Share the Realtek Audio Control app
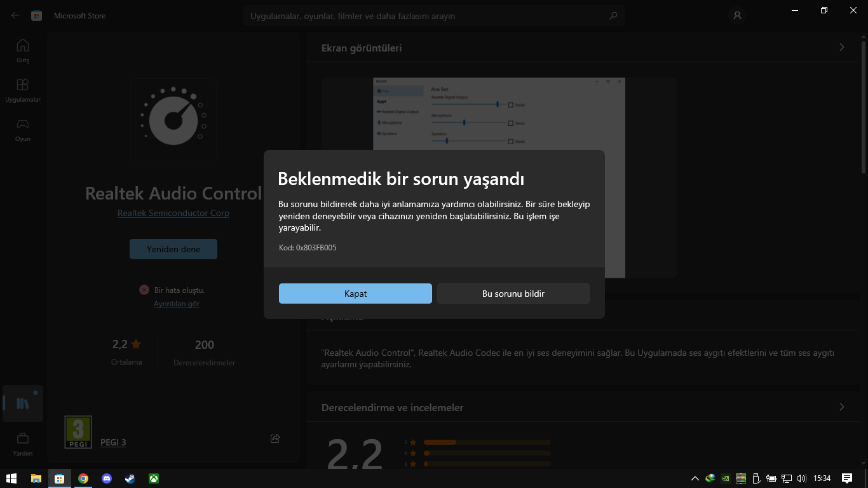The width and height of the screenshot is (868, 488). (x=275, y=438)
